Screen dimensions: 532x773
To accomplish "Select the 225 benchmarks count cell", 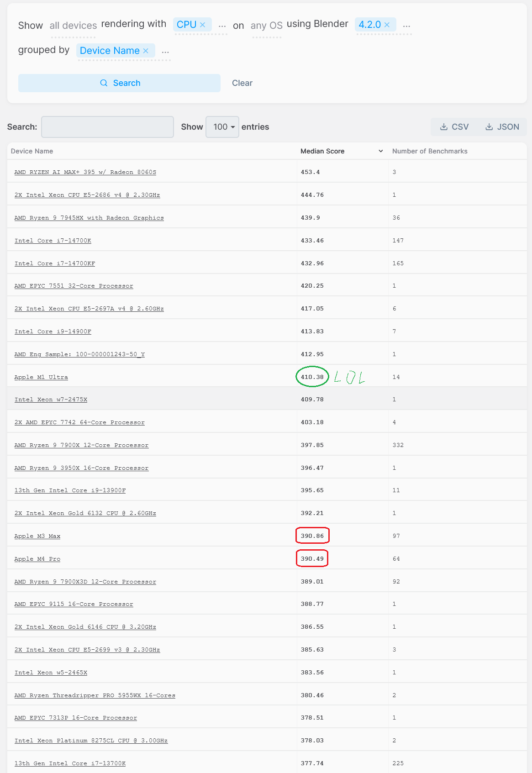I will (x=398, y=763).
